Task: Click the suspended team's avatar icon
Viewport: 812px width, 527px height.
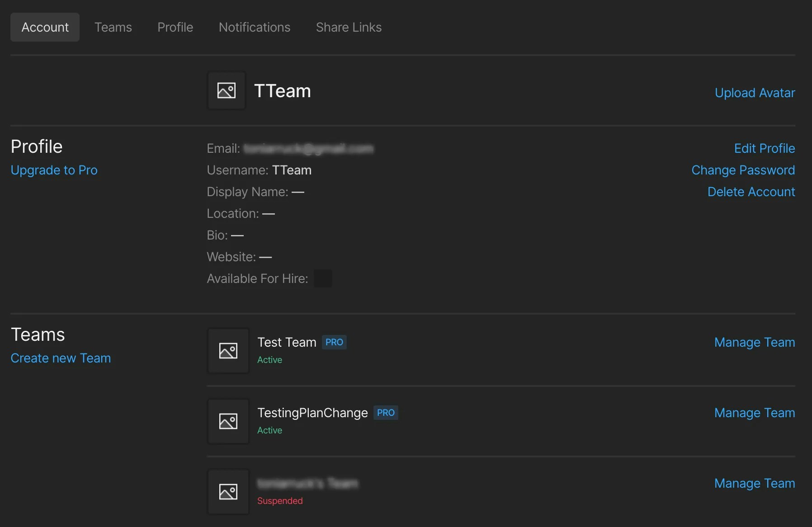Action: pos(228,492)
